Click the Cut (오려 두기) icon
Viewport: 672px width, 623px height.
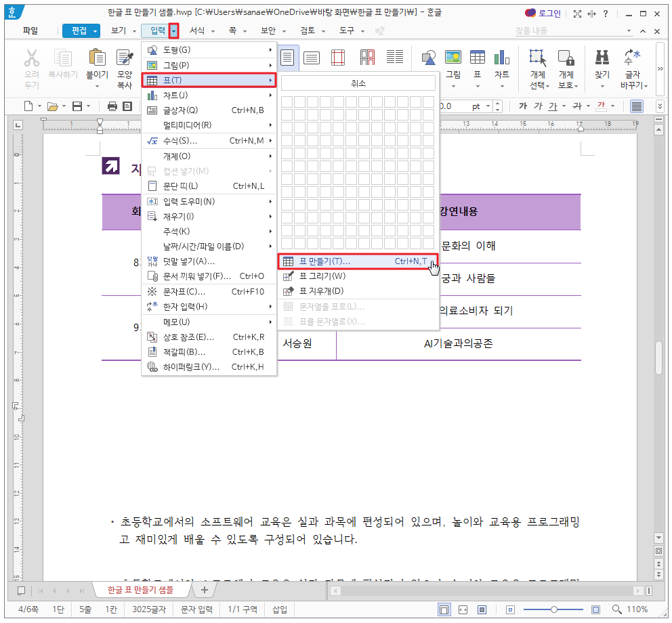[32, 58]
